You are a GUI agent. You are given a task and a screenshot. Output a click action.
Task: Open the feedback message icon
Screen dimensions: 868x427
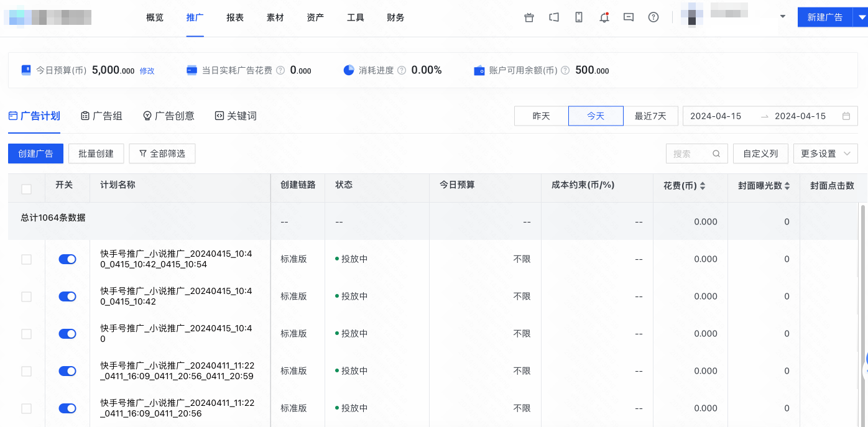[x=628, y=17]
